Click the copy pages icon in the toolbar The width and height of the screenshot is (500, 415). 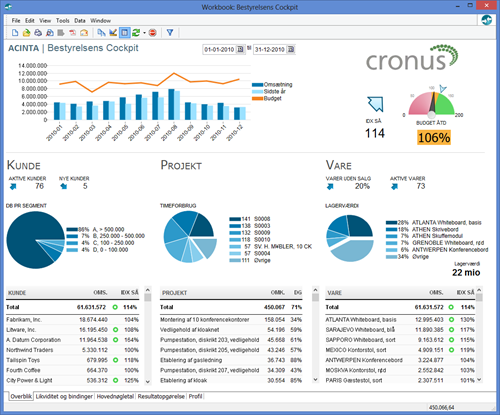tap(101, 33)
